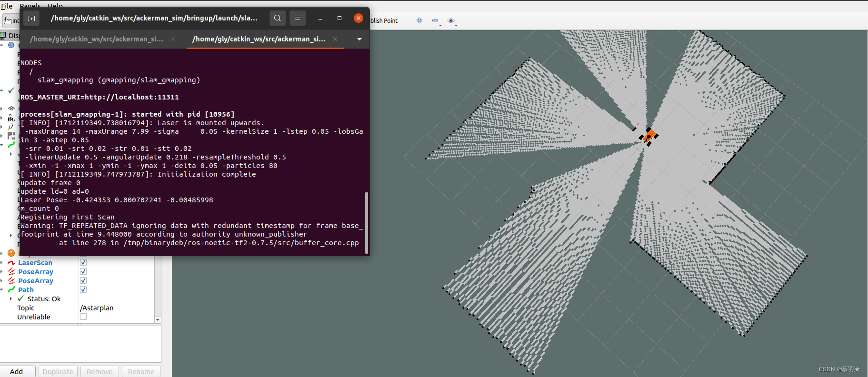Image resolution: width=868 pixels, height=377 pixels.
Task: Open a new terminal tab with the plus-tab button
Action: click(x=32, y=19)
